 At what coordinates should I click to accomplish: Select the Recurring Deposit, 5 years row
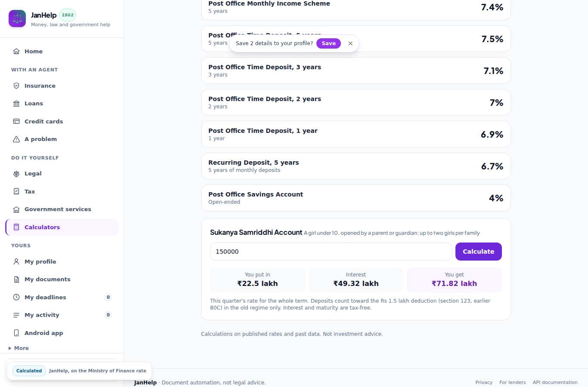(356, 166)
